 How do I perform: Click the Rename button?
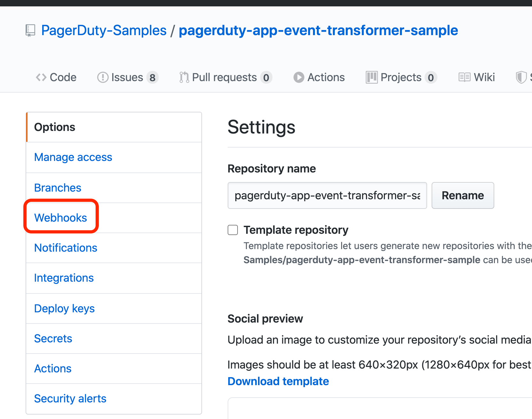(463, 195)
